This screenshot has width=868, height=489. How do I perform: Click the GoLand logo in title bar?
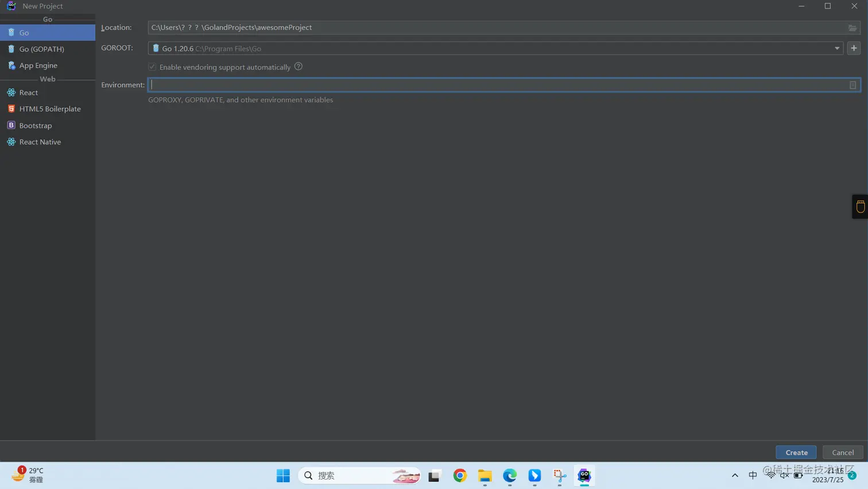click(11, 6)
